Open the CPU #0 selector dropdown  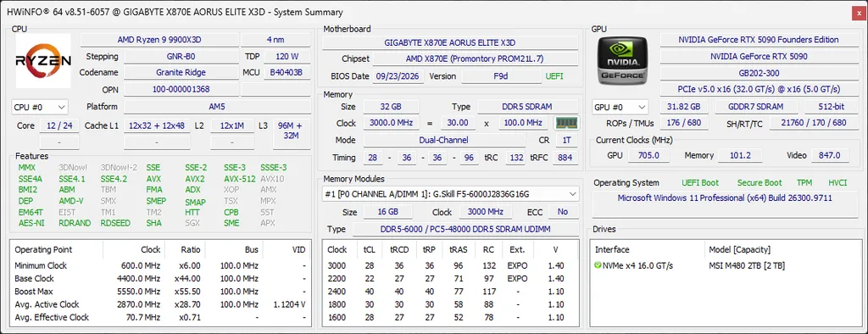tap(40, 107)
